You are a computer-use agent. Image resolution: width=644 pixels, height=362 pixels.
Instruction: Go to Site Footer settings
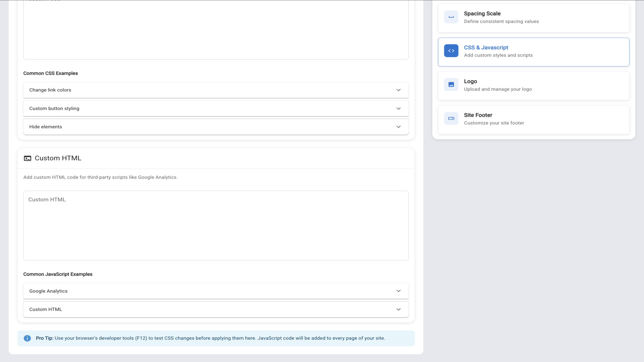533,119
